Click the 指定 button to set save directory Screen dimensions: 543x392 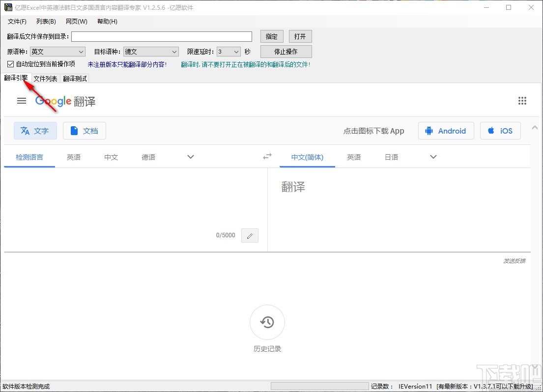(x=272, y=36)
